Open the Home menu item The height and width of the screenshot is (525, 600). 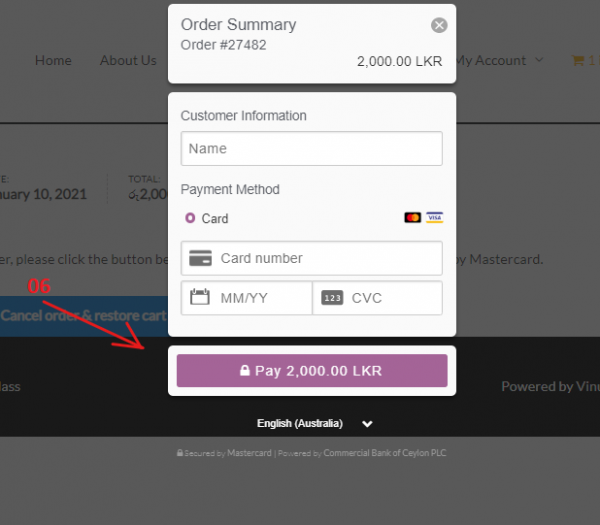coord(53,60)
